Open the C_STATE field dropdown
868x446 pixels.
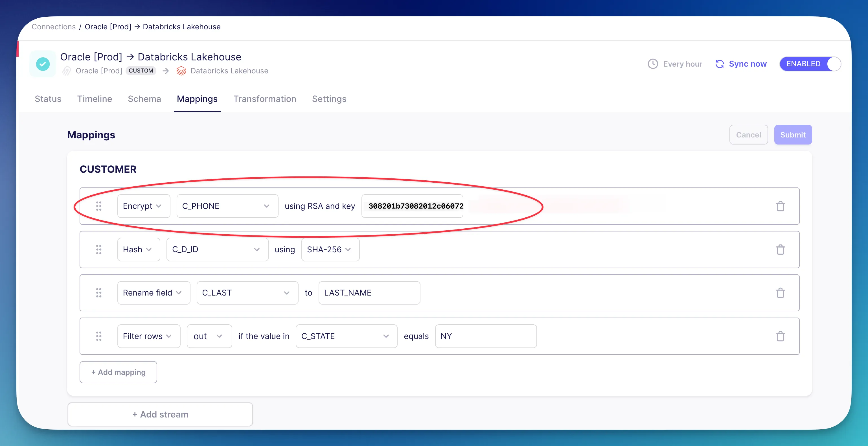pyautogui.click(x=346, y=336)
